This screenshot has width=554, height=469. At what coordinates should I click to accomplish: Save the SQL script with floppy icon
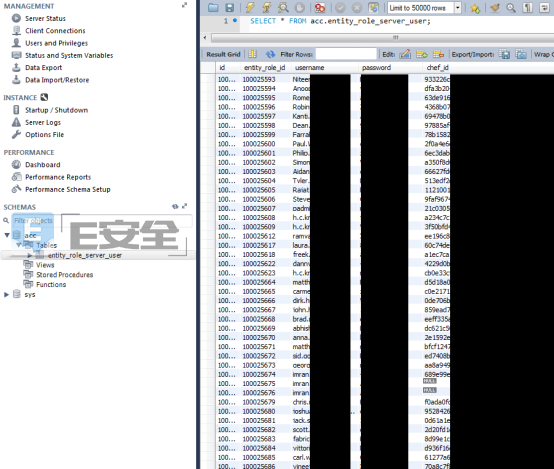tap(230, 7)
